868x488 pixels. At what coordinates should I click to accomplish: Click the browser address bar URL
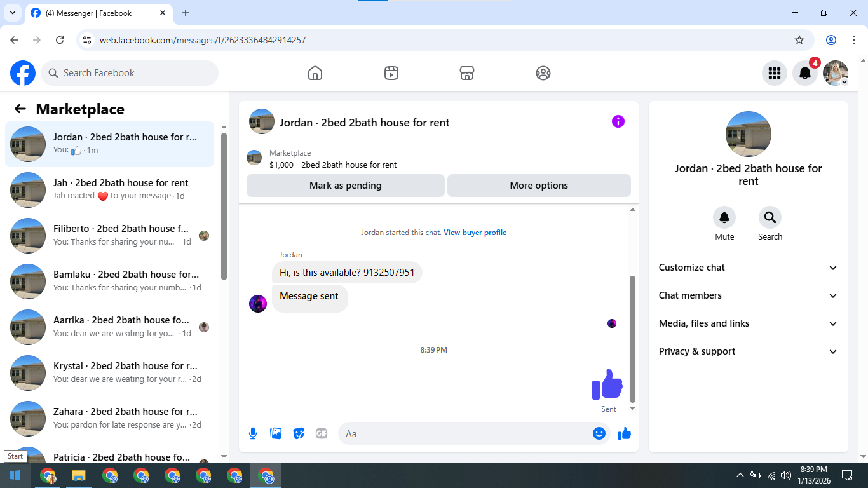pos(203,40)
